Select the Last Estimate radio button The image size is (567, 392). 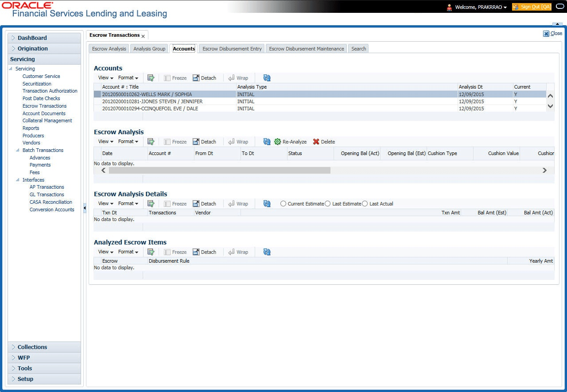328,204
